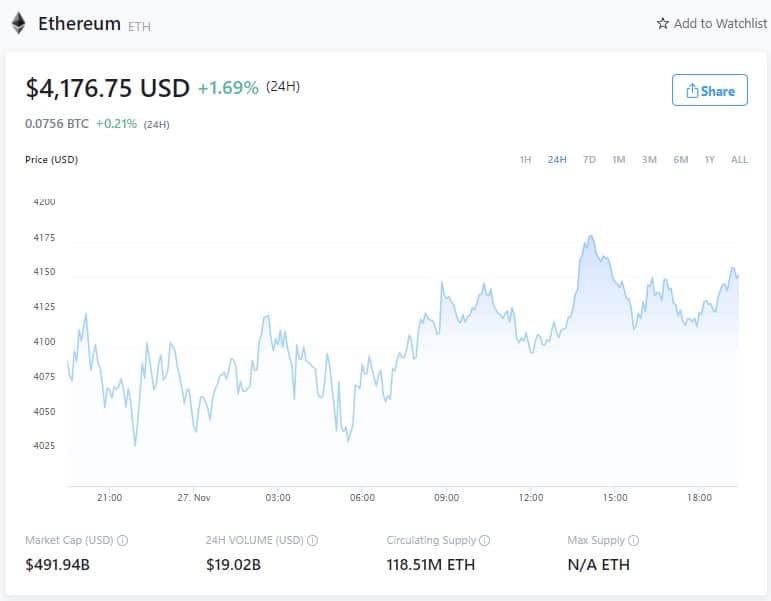Click the 18:00 time axis label
This screenshot has width=771, height=601.
click(x=699, y=497)
